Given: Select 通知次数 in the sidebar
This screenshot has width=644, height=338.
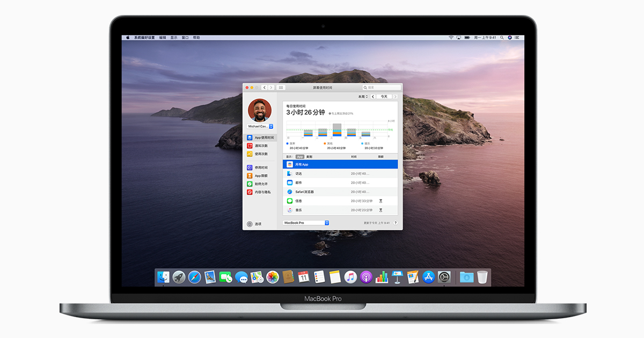Looking at the screenshot, I should (261, 146).
